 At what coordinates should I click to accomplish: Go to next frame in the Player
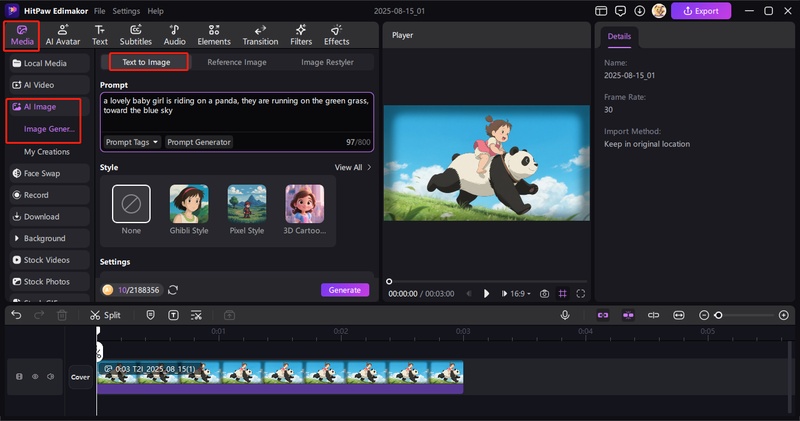tap(504, 293)
